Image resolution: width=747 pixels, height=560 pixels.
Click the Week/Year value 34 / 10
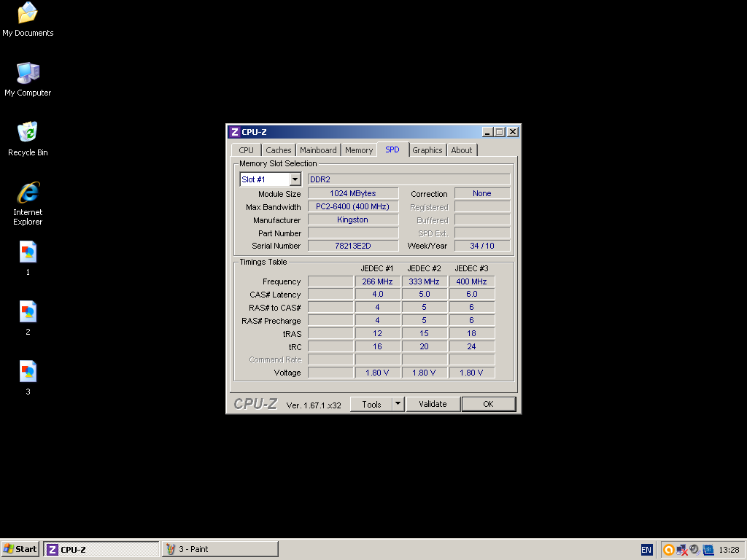pos(482,246)
